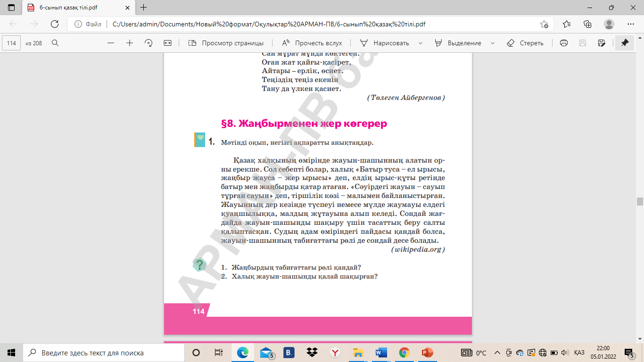This screenshot has height=362, width=644.
Task: Show hidden system tray icons
Action: (x=497, y=353)
